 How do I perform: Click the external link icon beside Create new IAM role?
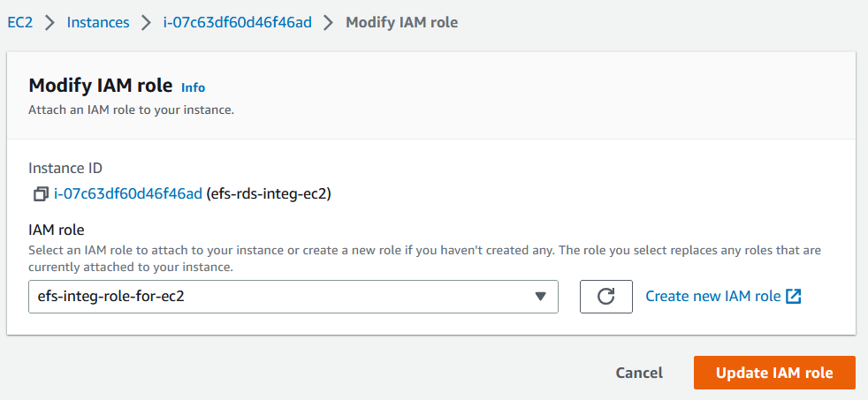(x=794, y=297)
